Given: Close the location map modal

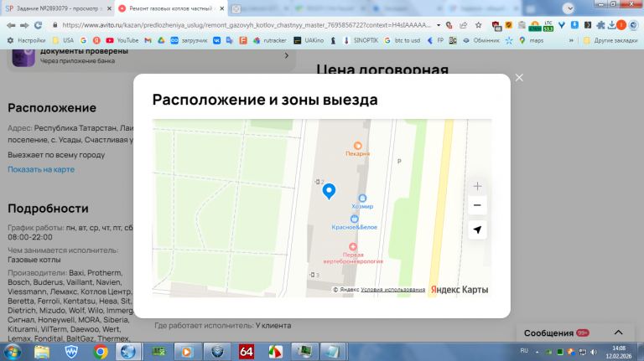Looking at the screenshot, I should coord(519,78).
